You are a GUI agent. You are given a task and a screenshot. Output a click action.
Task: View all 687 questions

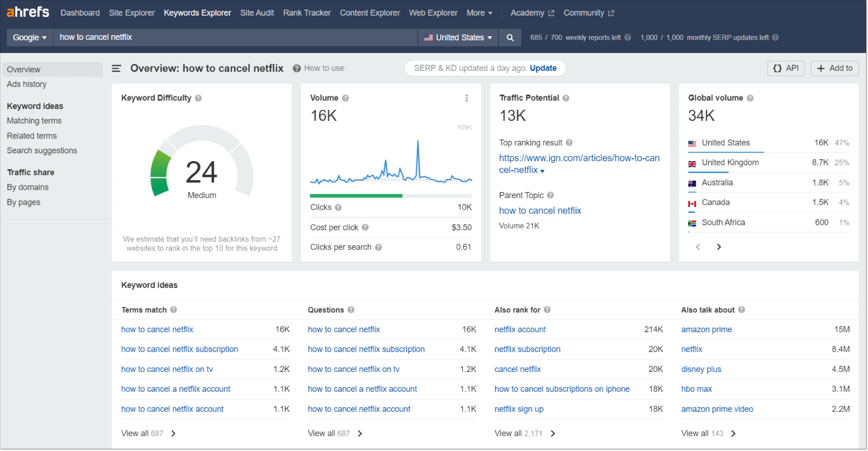335,433
